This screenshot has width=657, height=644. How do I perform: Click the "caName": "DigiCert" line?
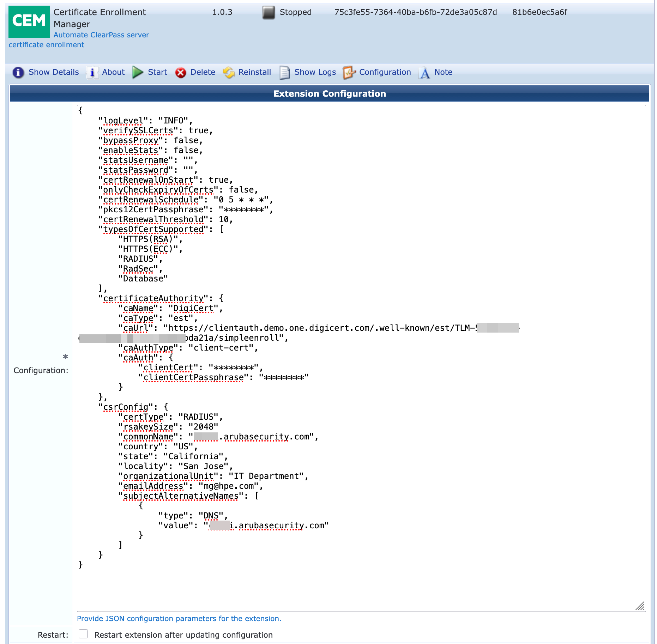tap(170, 308)
